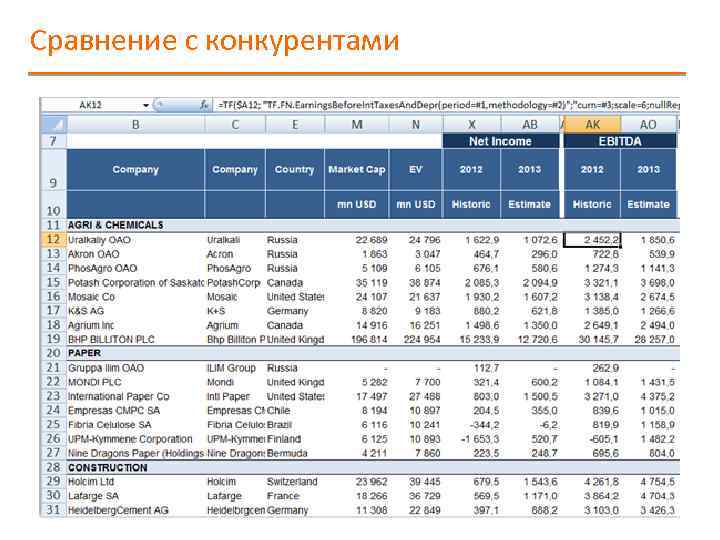Select cell MONDI PLC
720x540 pixels.
[x=136, y=382]
